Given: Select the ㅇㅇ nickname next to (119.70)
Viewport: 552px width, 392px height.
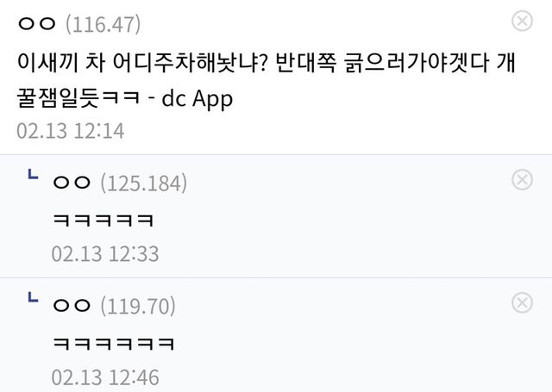Looking at the screenshot, I should click(72, 306).
